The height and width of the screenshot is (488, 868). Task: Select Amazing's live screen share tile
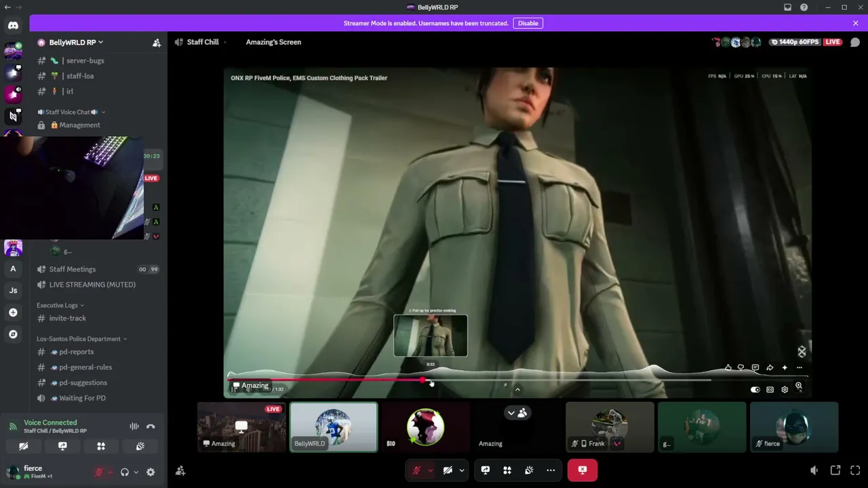[x=241, y=427]
